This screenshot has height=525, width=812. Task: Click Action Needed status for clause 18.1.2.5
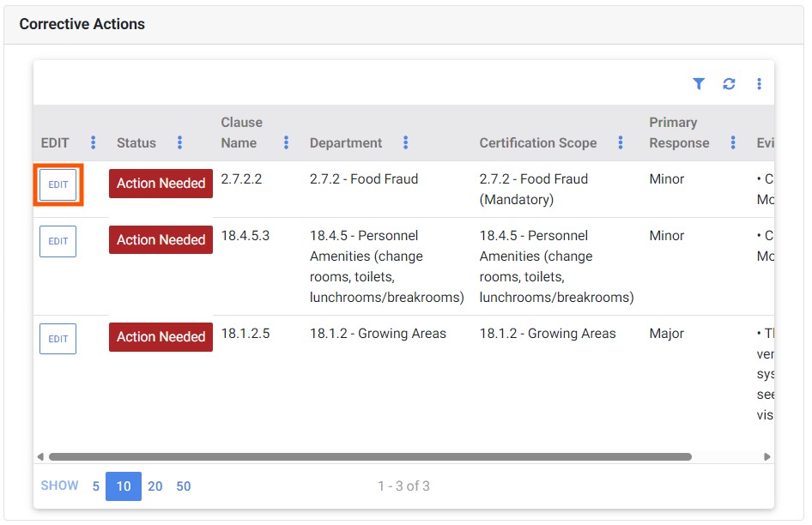pyautogui.click(x=161, y=337)
